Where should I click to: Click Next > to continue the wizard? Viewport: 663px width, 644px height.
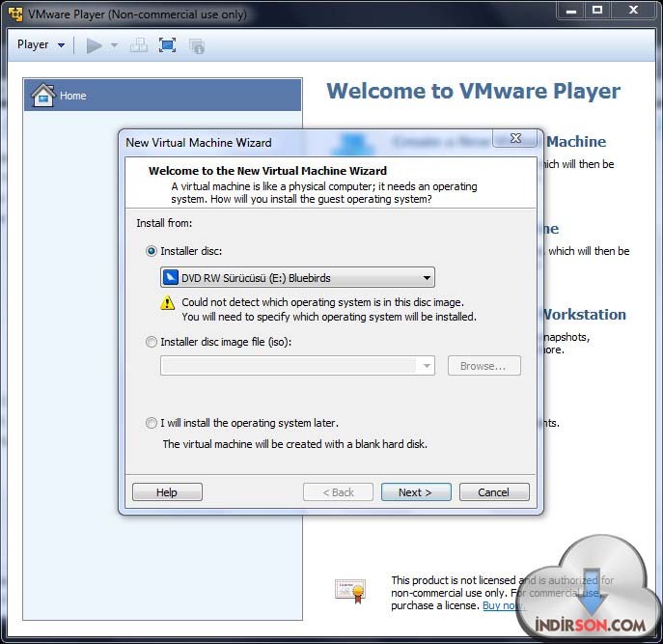tap(416, 492)
